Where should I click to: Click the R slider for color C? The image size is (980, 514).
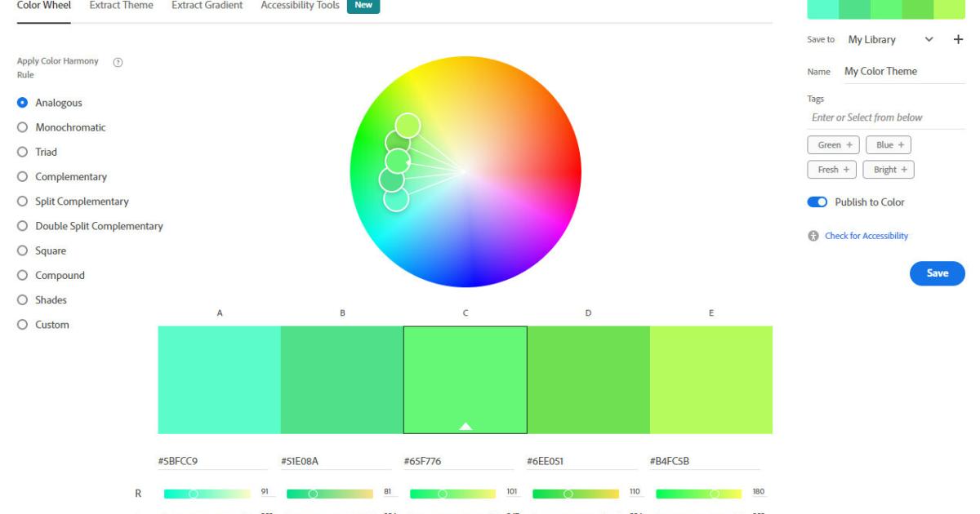tap(452, 494)
